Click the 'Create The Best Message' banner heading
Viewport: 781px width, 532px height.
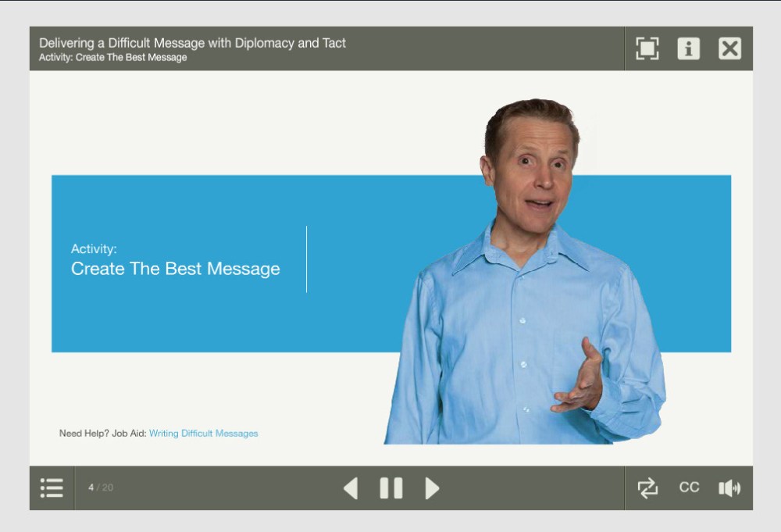coord(175,269)
